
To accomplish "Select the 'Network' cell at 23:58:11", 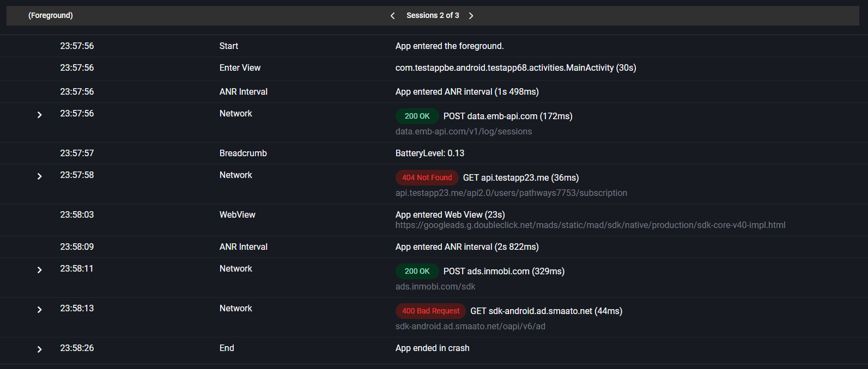I will point(236,269).
